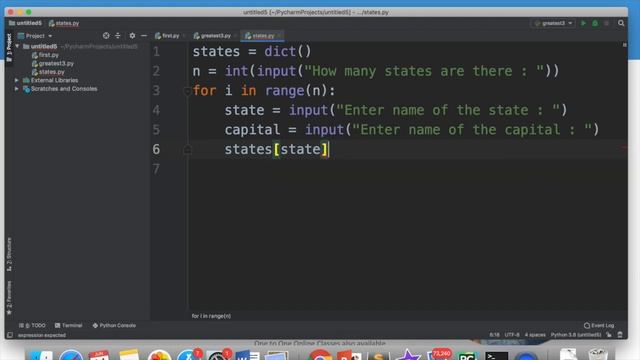Click the UTF-8 encoding status widget
Image resolution: width=640 pixels, height=360 pixels.
[512, 335]
